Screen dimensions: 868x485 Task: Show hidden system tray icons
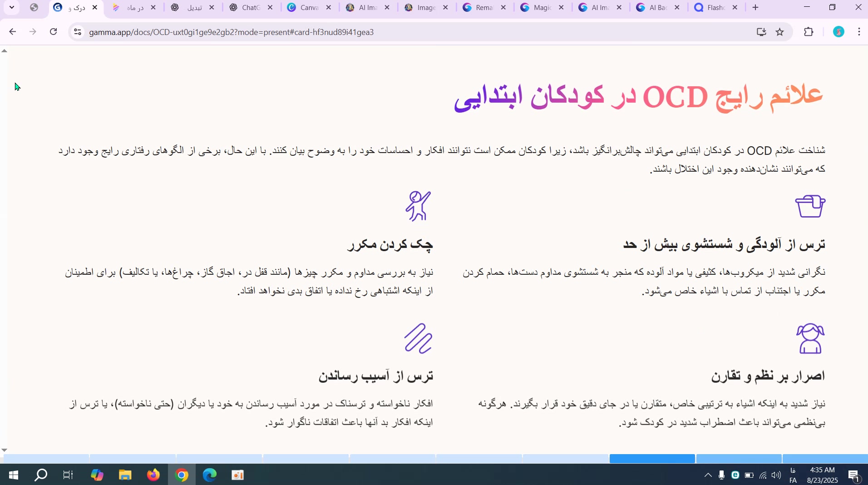point(708,475)
